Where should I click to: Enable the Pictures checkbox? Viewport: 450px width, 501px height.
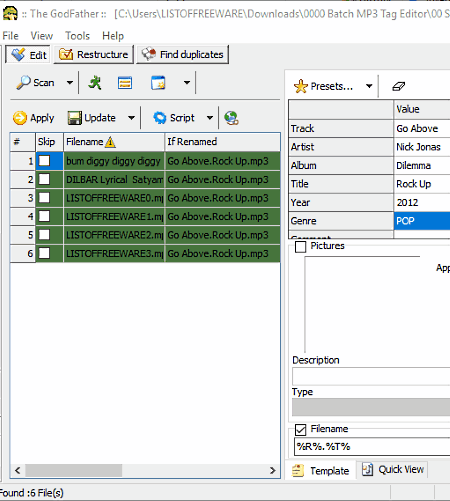point(300,247)
